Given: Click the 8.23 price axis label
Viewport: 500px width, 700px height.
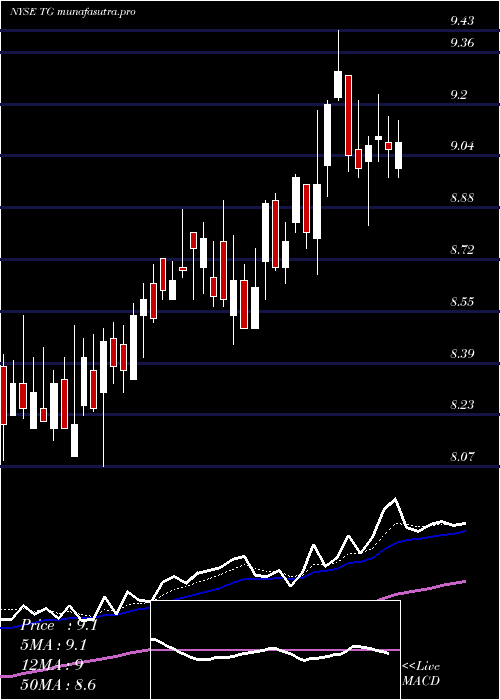Looking at the screenshot, I should 462,404.
